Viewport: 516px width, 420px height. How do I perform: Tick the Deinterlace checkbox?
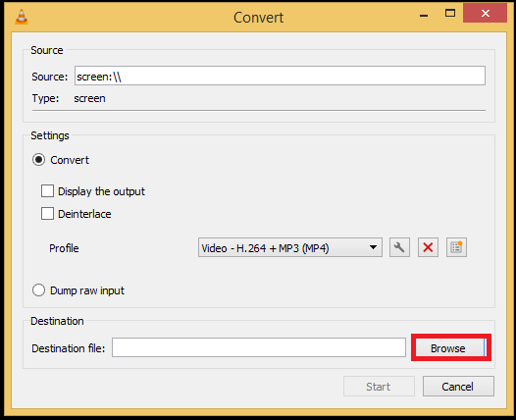tap(47, 214)
